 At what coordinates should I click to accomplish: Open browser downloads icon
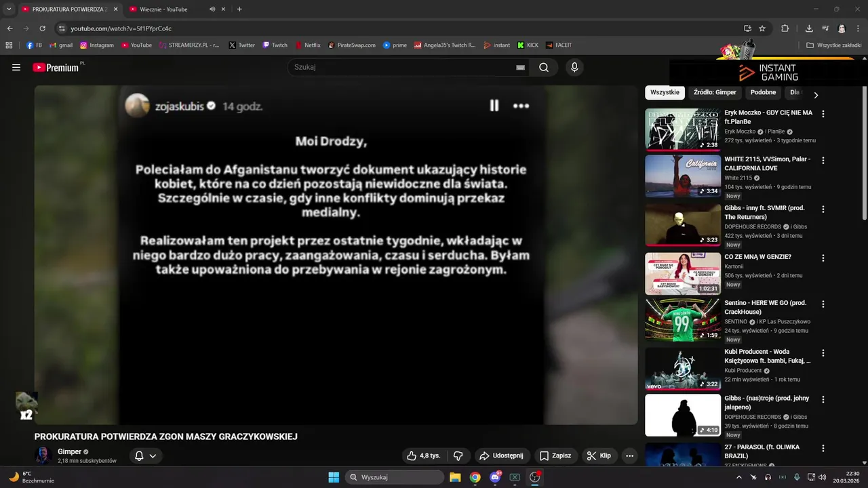point(809,28)
